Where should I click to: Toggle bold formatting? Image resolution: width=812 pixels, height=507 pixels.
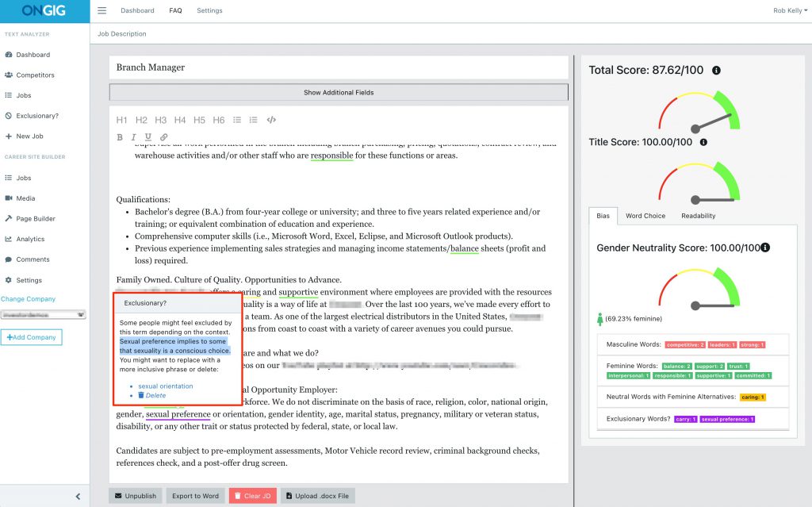120,137
